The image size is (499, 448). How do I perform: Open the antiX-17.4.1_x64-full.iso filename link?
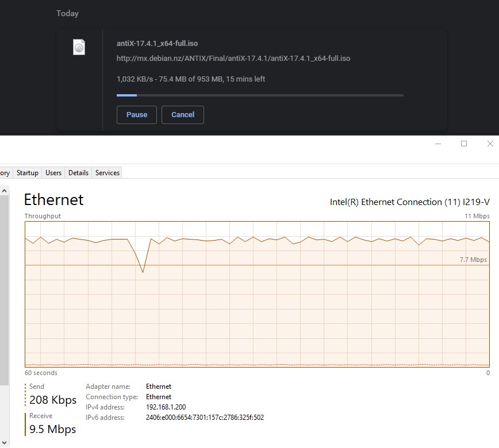[157, 44]
